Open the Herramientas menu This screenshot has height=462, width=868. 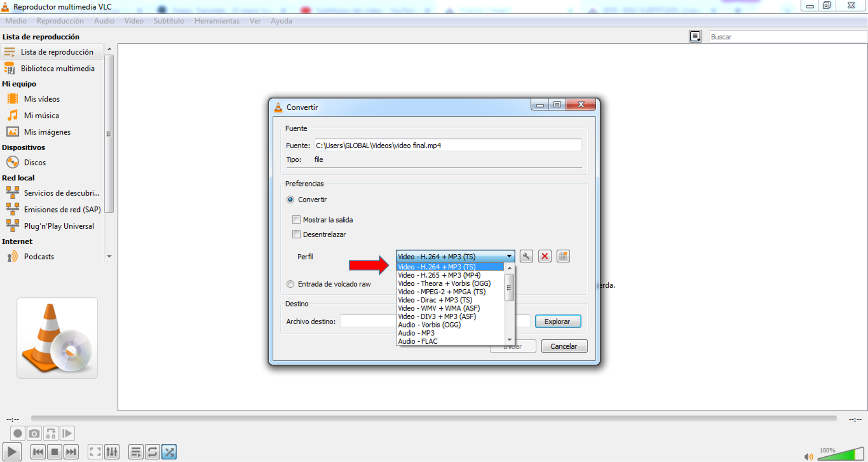pos(217,21)
